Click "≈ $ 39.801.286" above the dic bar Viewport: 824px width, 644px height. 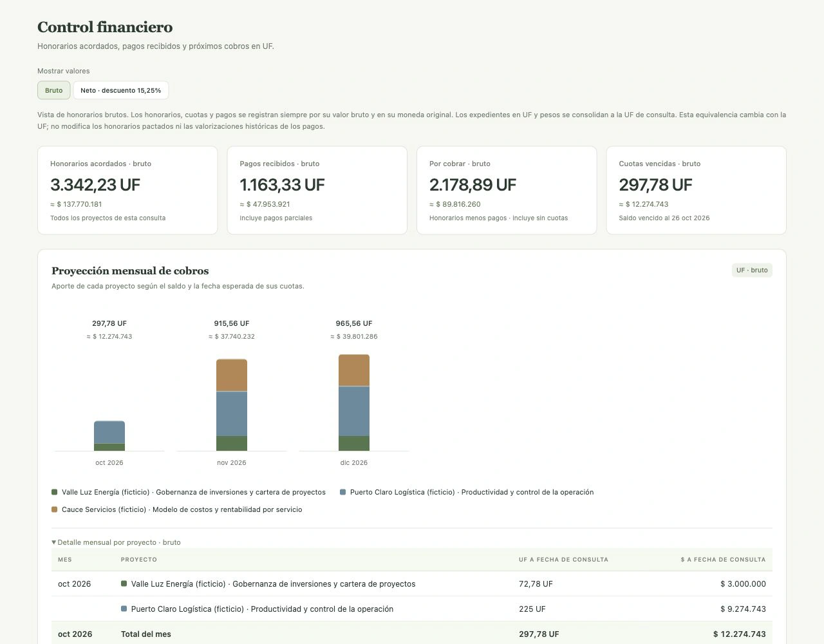pyautogui.click(x=354, y=336)
